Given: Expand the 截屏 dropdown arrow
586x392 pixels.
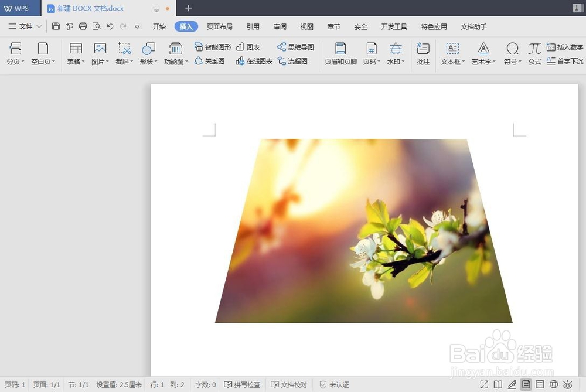Looking at the screenshot, I should coord(132,62).
